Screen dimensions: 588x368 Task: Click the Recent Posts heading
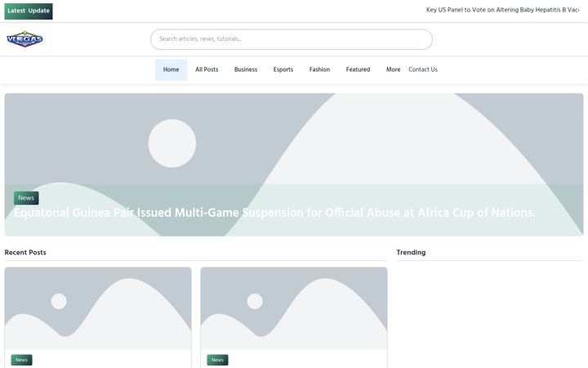click(x=25, y=253)
